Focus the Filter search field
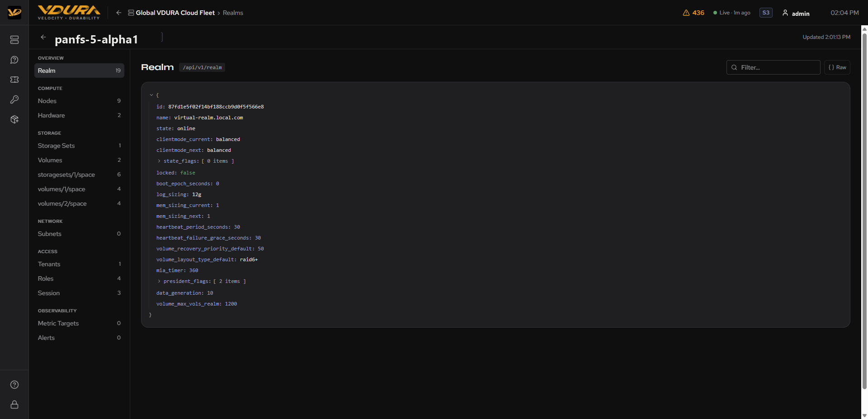Viewport: 868px width, 419px height. click(x=773, y=67)
